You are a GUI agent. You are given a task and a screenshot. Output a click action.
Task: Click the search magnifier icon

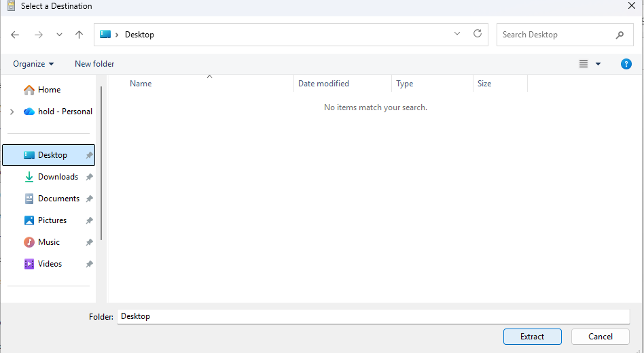[620, 35]
